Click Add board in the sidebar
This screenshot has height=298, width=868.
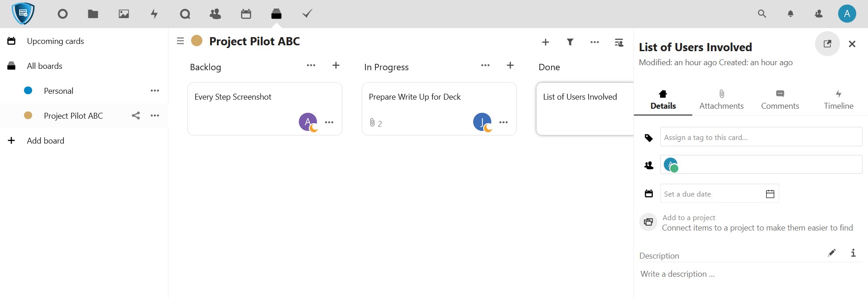tap(45, 140)
